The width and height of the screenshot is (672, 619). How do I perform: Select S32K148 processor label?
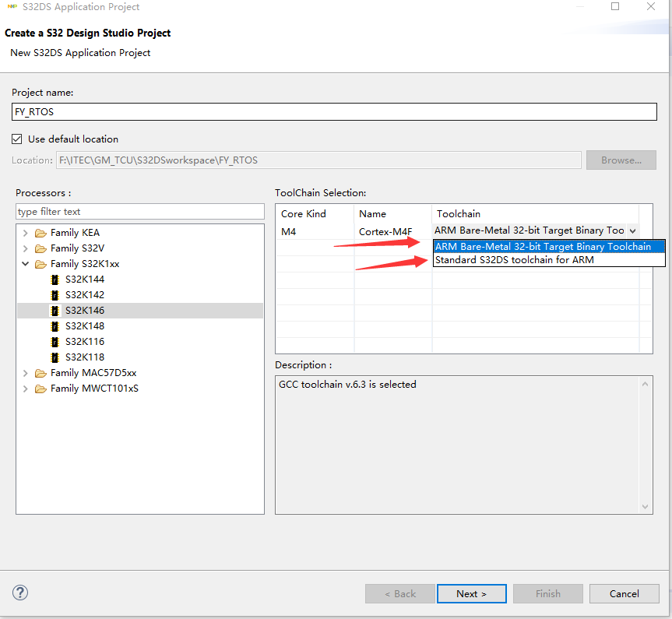(85, 326)
